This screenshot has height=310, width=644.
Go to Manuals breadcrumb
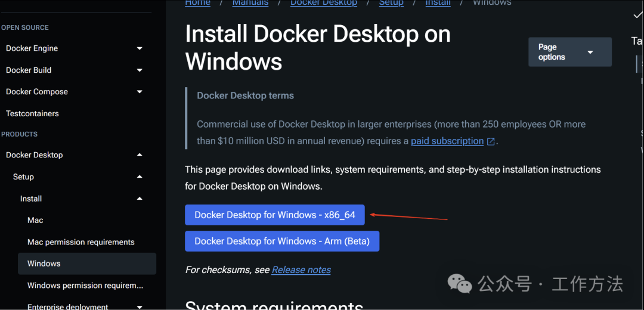tap(250, 3)
